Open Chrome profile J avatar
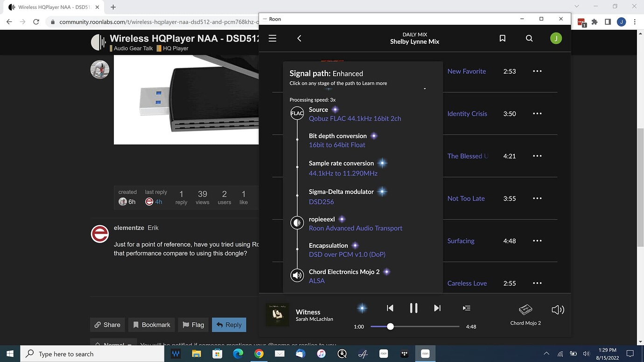The height and width of the screenshot is (362, 644). (621, 22)
